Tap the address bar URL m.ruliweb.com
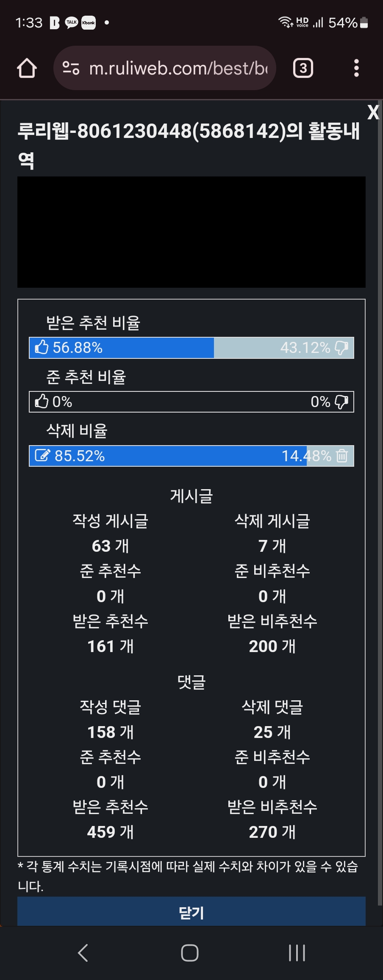The width and height of the screenshot is (383, 980). click(178, 68)
